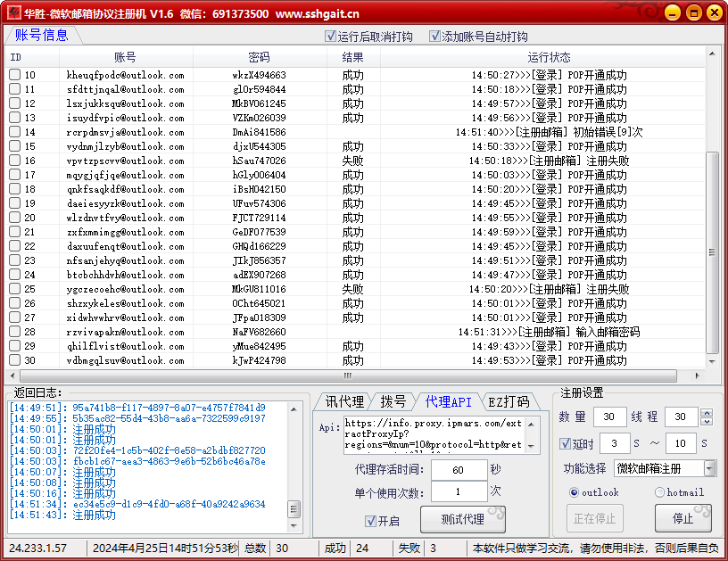Click the thread count spinner down arrow

click(707, 422)
